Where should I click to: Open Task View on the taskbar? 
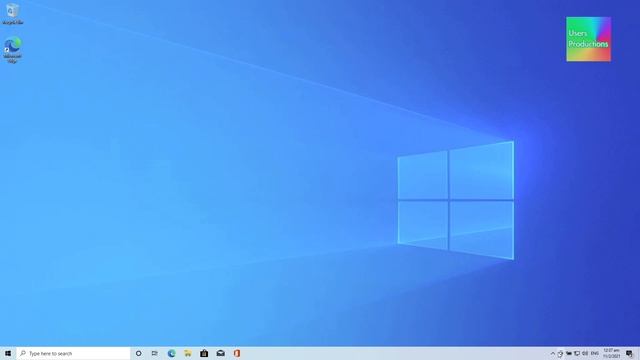click(155, 353)
